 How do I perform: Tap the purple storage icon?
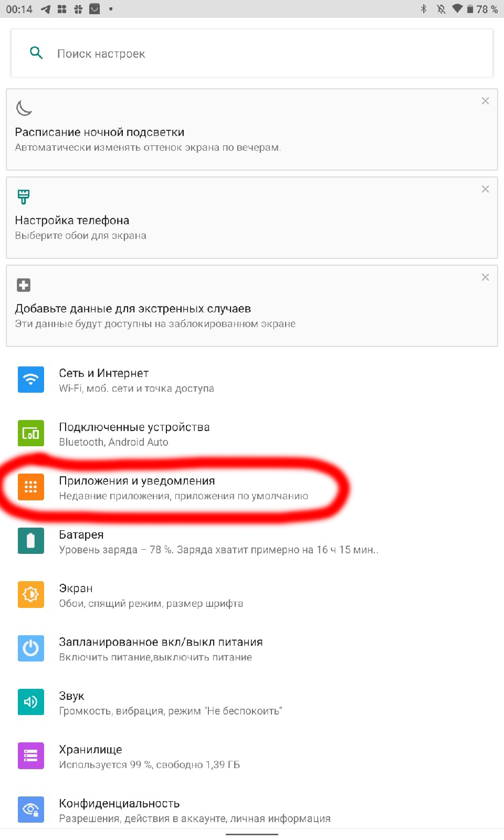[30, 755]
